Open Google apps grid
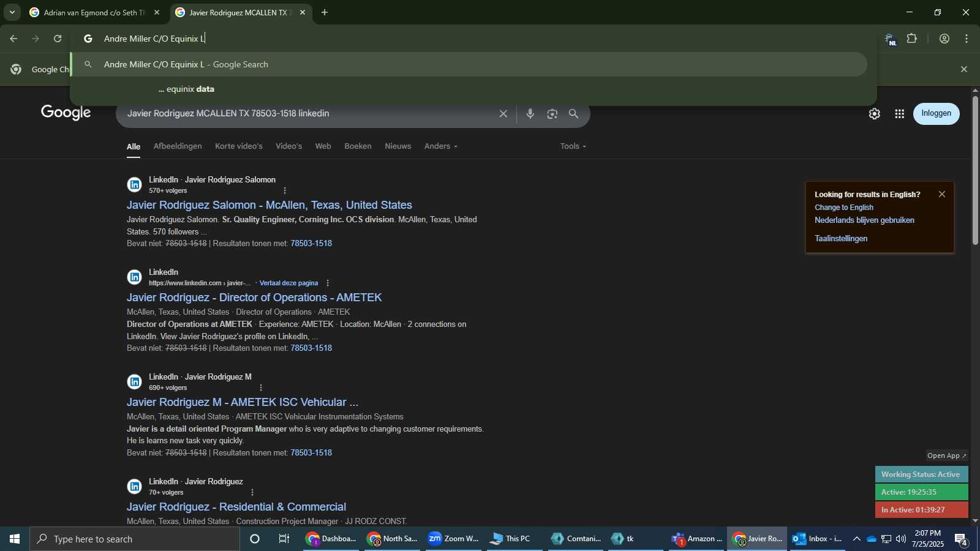980x551 pixels. click(900, 114)
